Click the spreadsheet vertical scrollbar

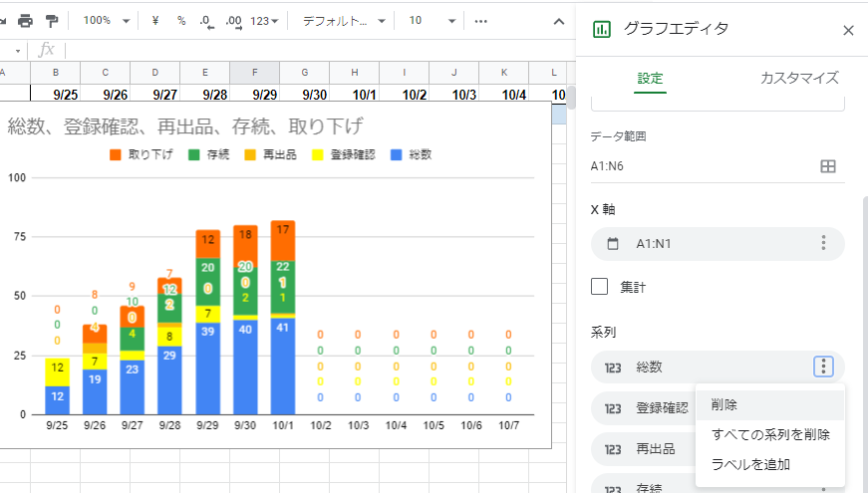(571, 98)
